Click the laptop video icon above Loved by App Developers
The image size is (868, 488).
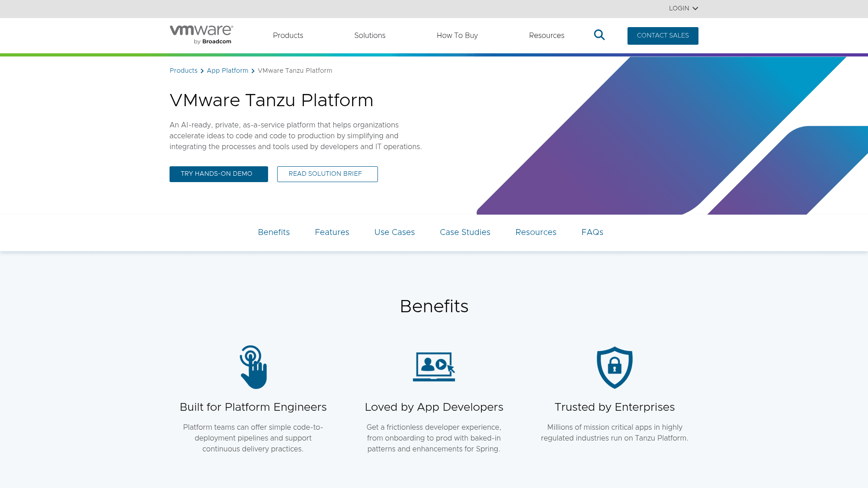tap(434, 367)
